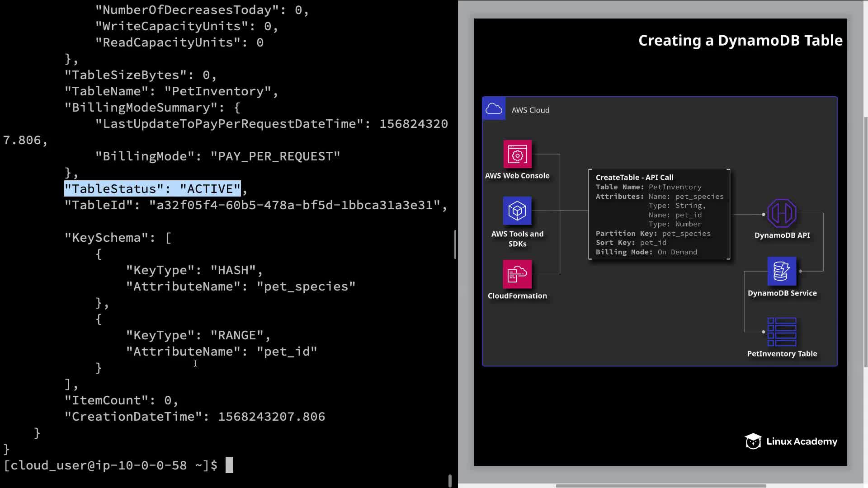
Task: Click the CreateTable API Call box
Action: 659,214
